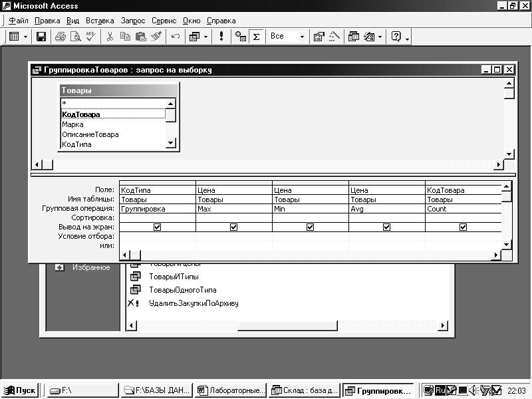Click the Max group operation cell
This screenshot has width=532, height=399.
click(234, 209)
